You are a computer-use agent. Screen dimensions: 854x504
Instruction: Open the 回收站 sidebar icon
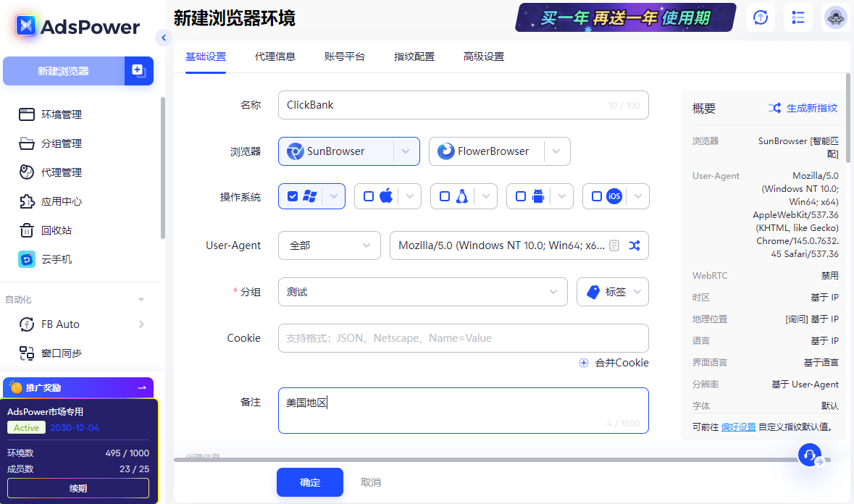click(26, 230)
